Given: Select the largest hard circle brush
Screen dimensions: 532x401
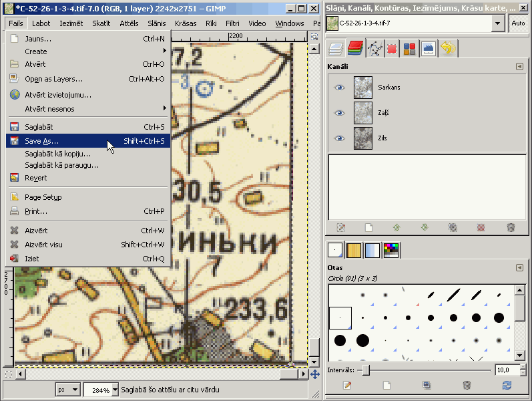Looking at the screenshot, I should pyautogui.click(x=362, y=340).
